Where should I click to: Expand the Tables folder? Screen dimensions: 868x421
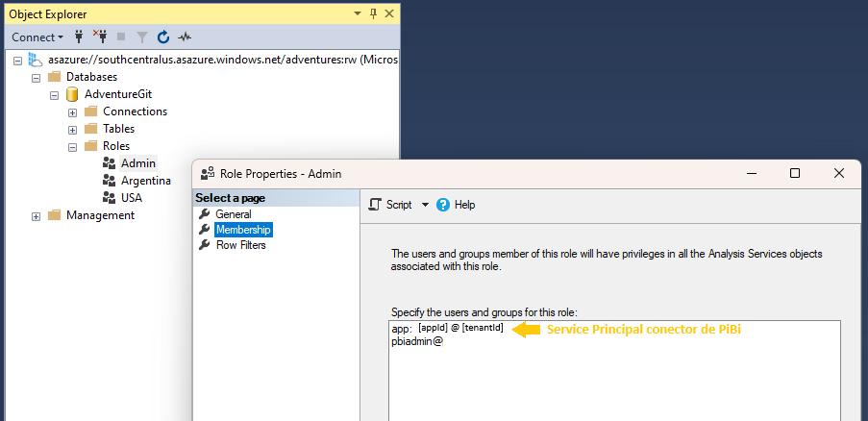tap(72, 130)
